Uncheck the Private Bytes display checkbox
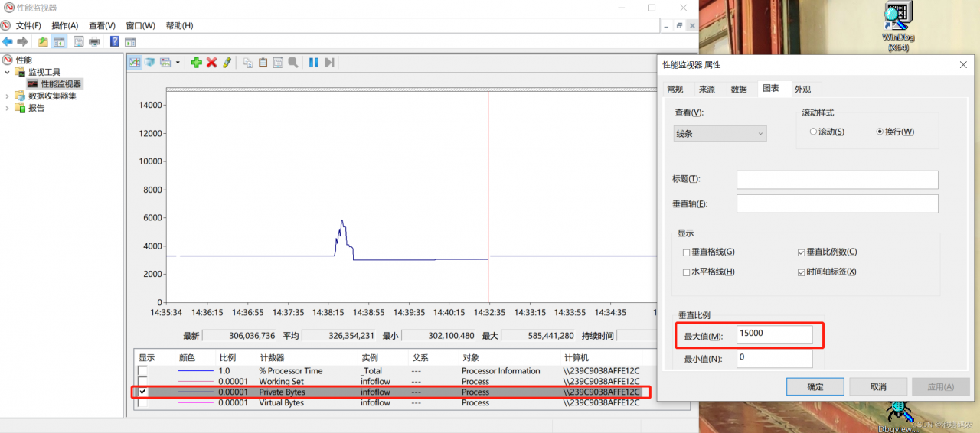The height and width of the screenshot is (433, 980). tap(142, 392)
